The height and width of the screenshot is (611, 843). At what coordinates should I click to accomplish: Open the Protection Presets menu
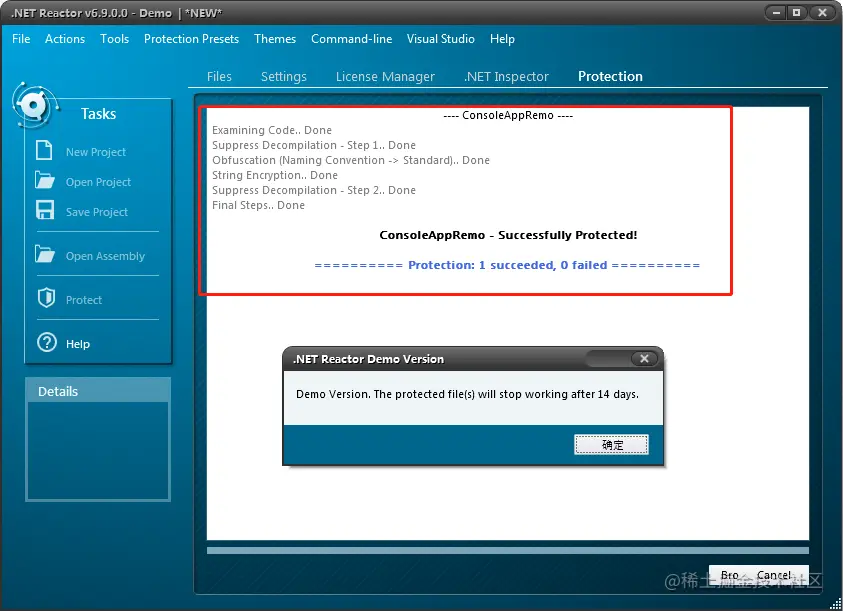(191, 39)
